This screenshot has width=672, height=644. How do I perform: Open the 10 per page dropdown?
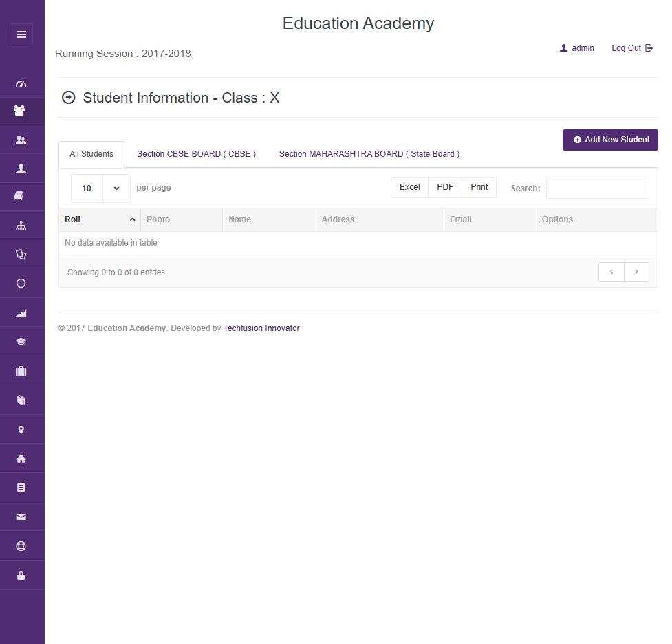pyautogui.click(x=100, y=189)
